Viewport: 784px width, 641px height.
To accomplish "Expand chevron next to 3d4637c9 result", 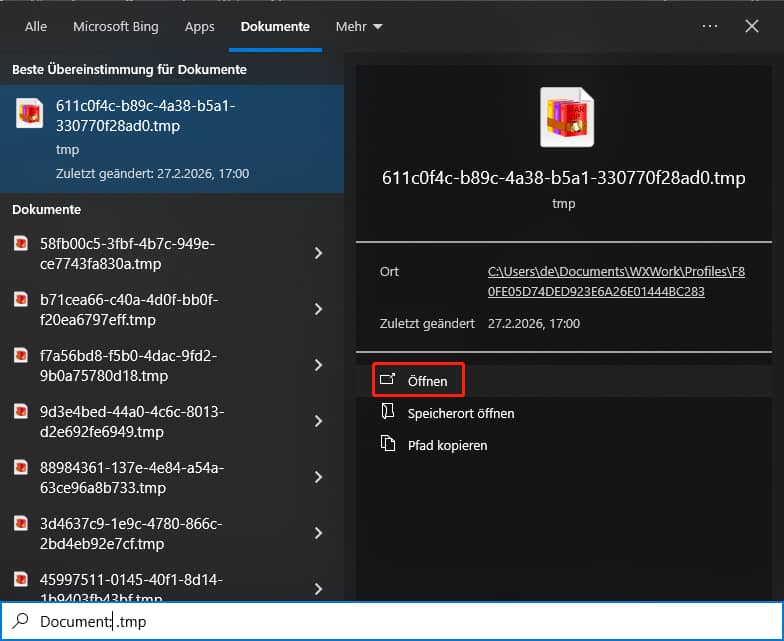I will [x=318, y=534].
